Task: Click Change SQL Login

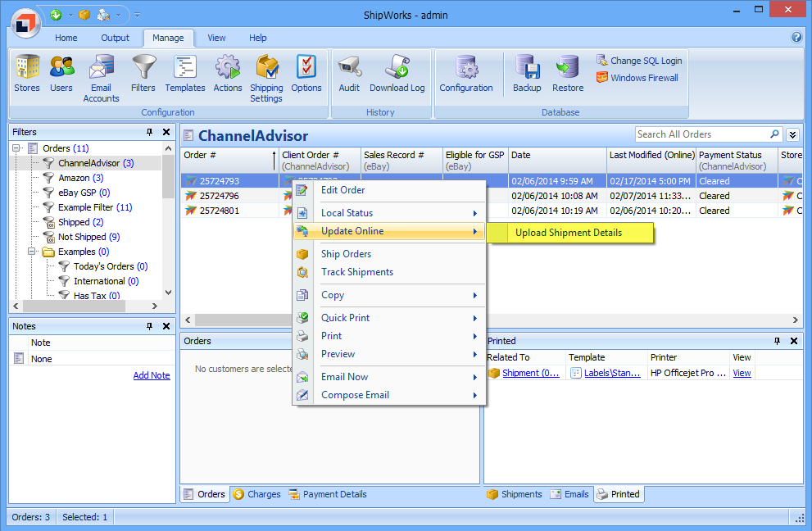Action: coord(639,61)
